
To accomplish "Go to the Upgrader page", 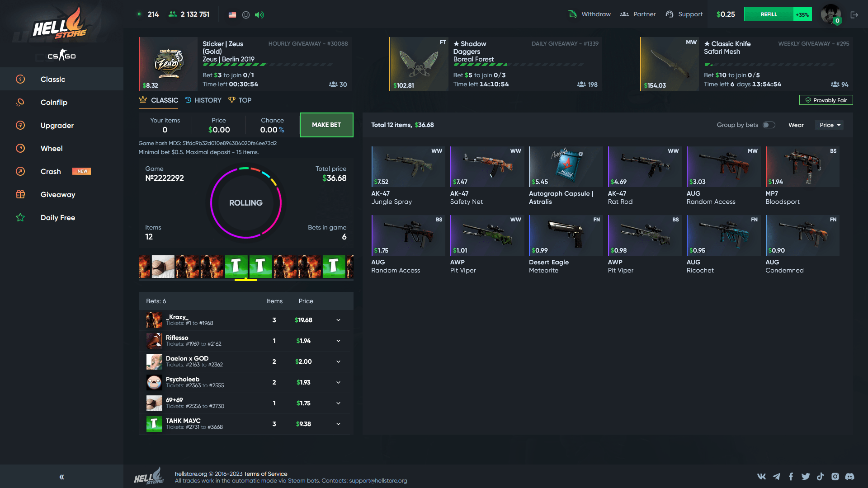I will click(x=61, y=125).
